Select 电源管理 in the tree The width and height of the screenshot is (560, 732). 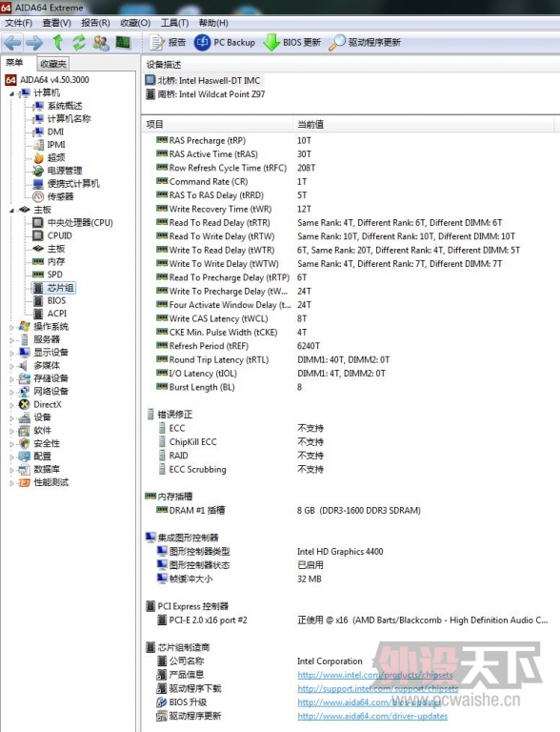[x=65, y=171]
